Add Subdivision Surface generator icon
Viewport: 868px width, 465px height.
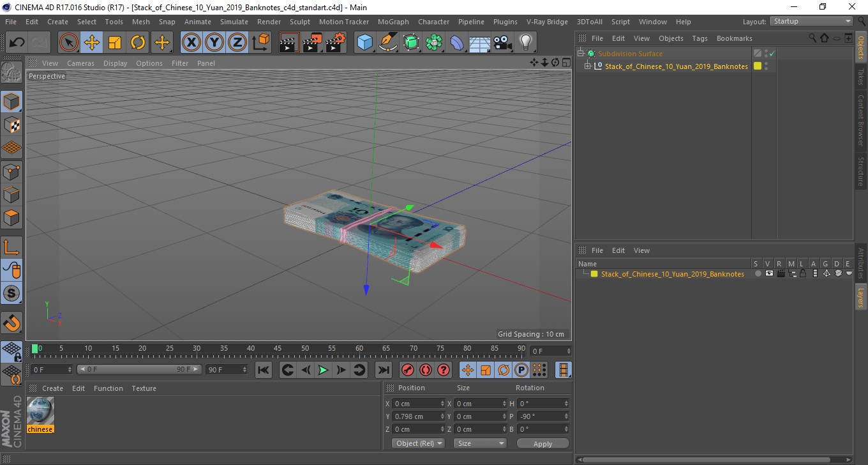pos(410,43)
